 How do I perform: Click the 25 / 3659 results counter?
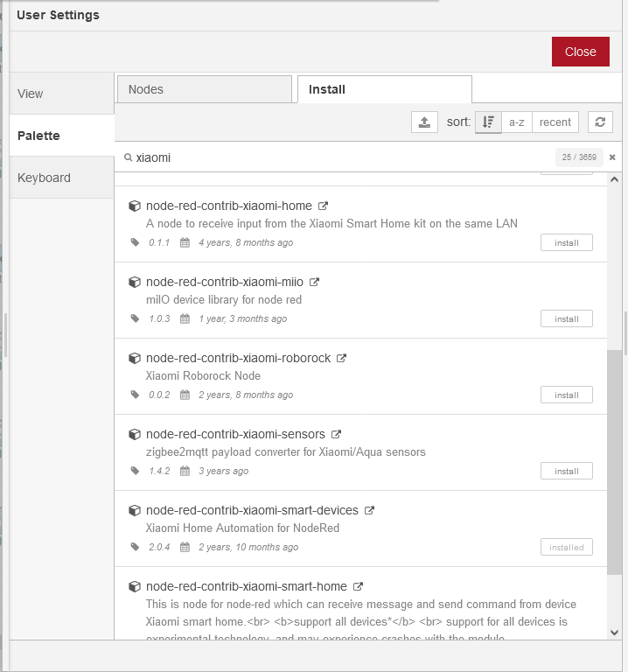point(579,157)
